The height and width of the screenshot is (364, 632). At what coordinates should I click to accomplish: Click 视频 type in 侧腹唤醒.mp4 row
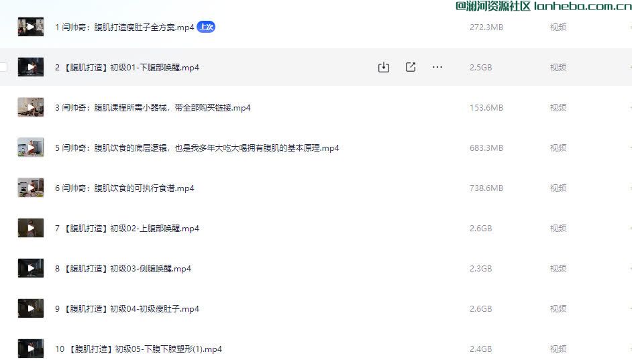coord(558,269)
